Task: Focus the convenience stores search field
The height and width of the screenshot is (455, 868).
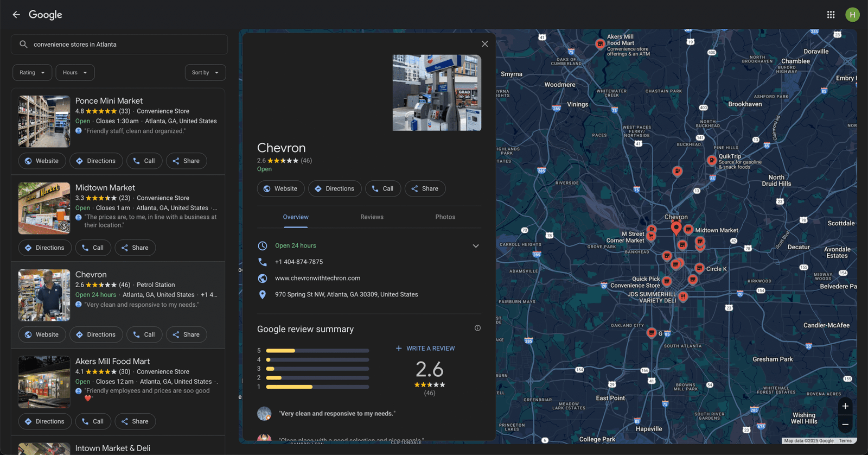Action: (119, 45)
